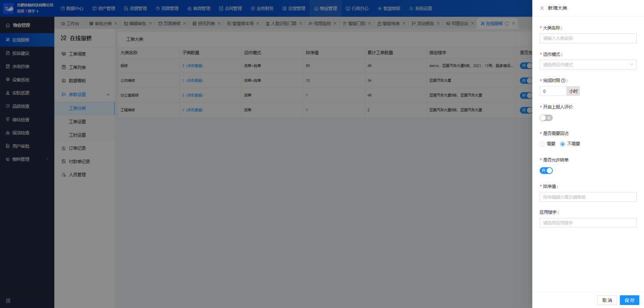The image size is (644, 308).
Task: Switch to the 工作台 tab
Action: point(70,24)
